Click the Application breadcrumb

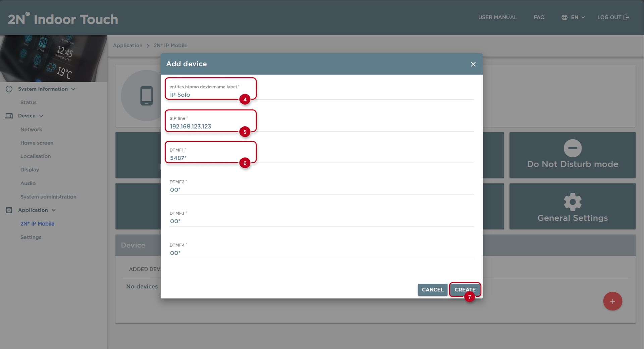coord(127,45)
